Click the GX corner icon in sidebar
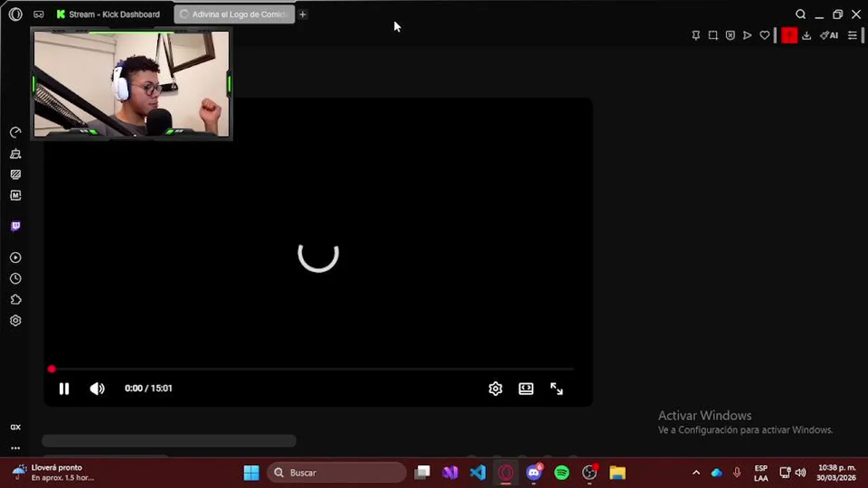The width and height of the screenshot is (868, 488). [16, 427]
